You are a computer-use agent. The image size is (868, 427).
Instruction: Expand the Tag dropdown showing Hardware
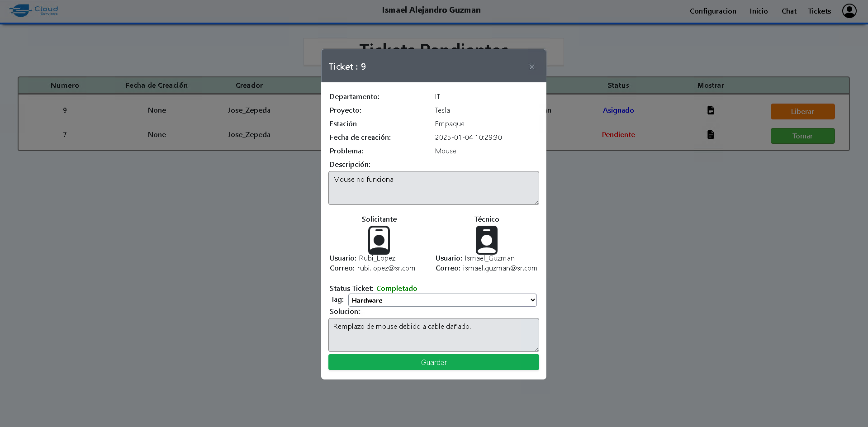[x=442, y=300]
